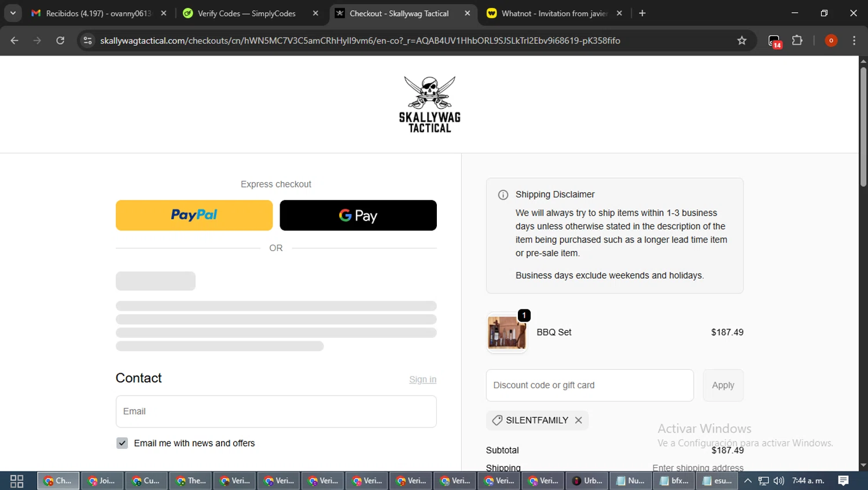Reload the checkout page
The image size is (868, 490).
pos(60,40)
